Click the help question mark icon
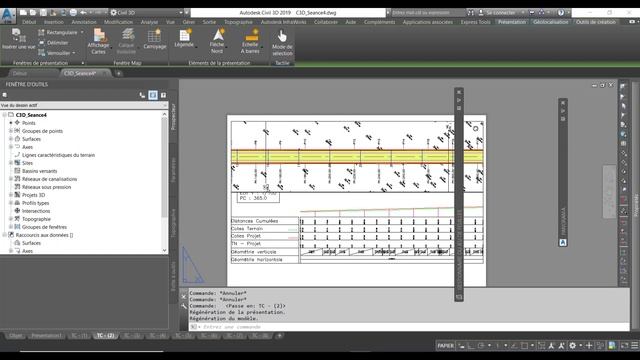This screenshot has width=640, height=360. 561,13
